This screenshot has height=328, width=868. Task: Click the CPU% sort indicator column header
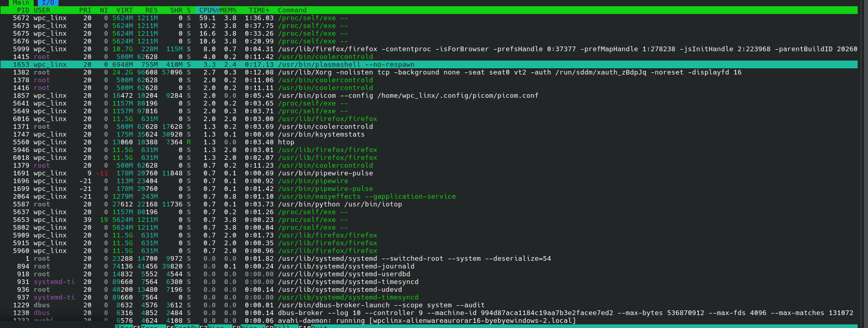coord(209,10)
